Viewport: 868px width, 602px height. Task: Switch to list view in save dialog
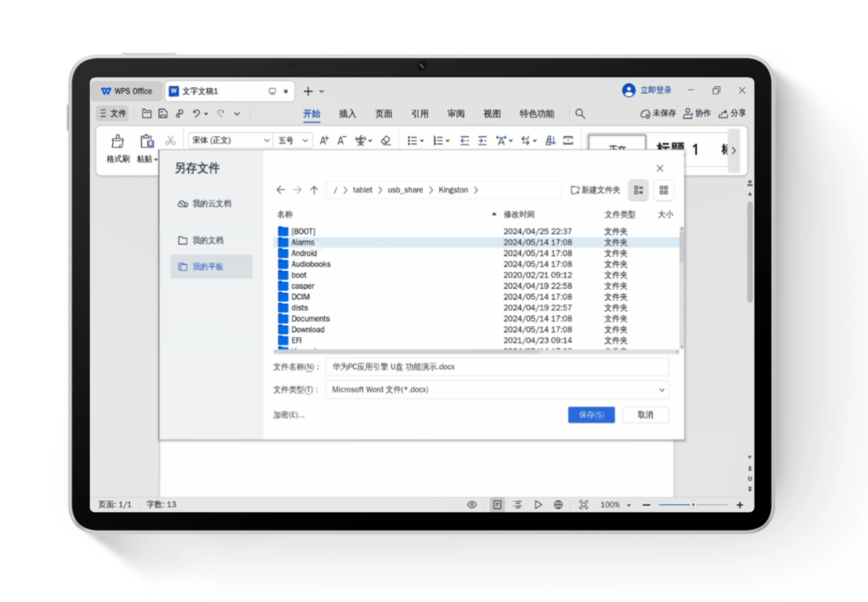(638, 190)
